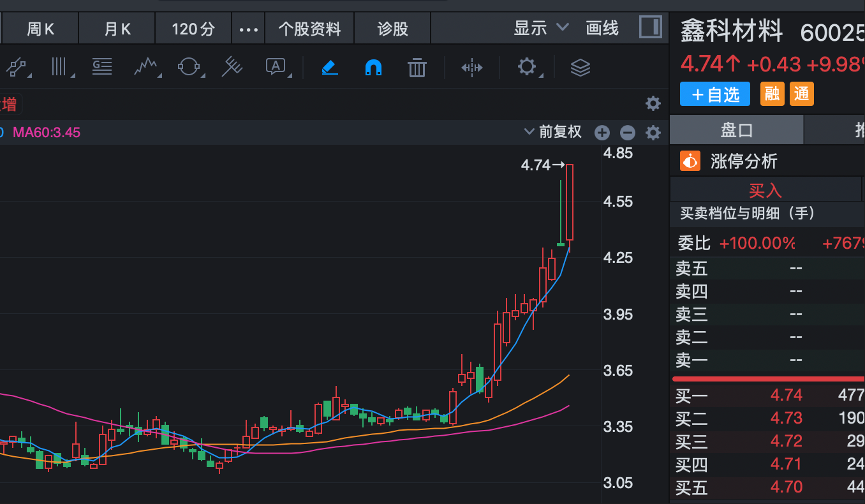Screen dimensions: 865x504
Task: Click stock name 鑫科材料
Action: [732, 30]
